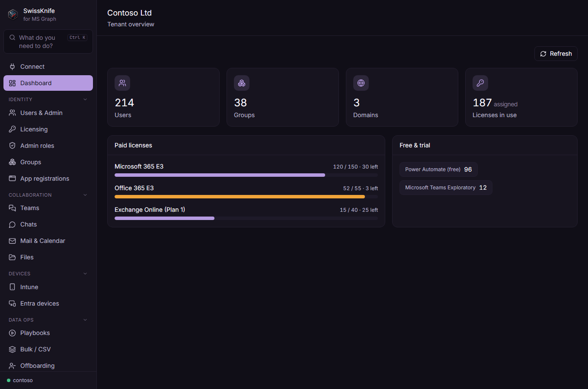Click the '52 / 55 · 3 left' text
Screen dimensions: 588x389
point(361,188)
